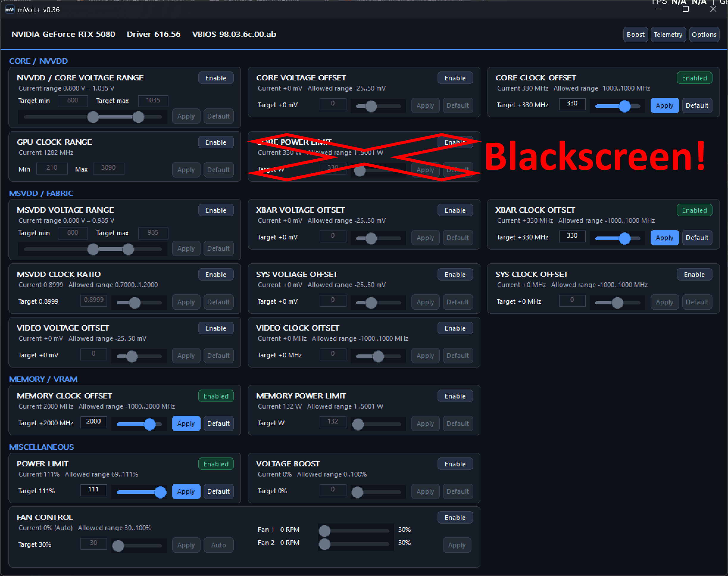Viewport: 728px width, 576px height.
Task: Click the "Driver 616.56" text
Action: click(154, 34)
